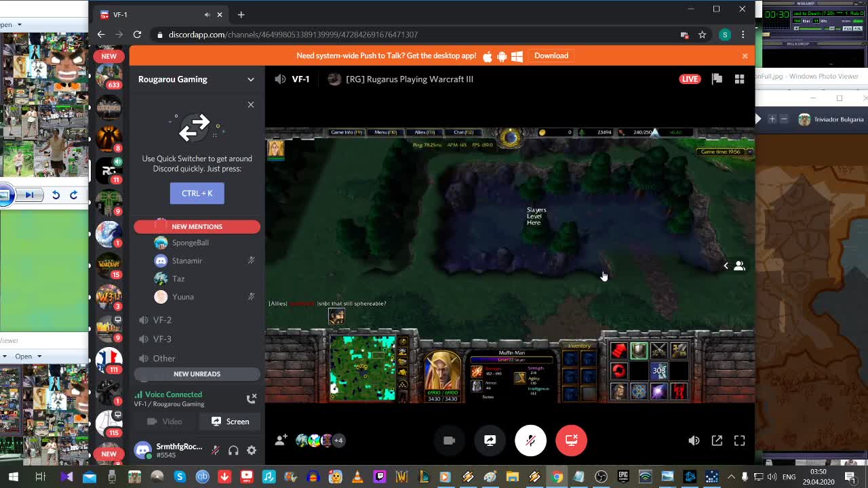The height and width of the screenshot is (488, 868).
Task: Mute the VF-1 browser tab audio
Action: (x=207, y=14)
